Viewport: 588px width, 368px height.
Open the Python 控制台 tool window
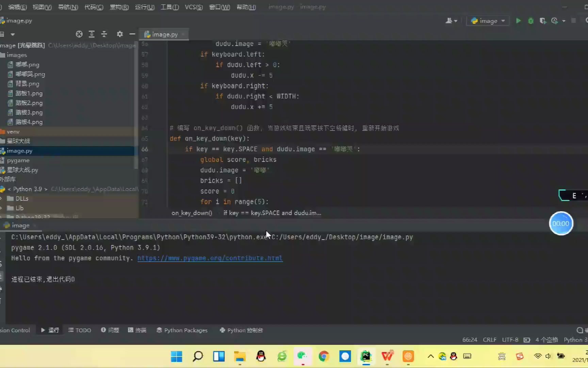(x=241, y=330)
